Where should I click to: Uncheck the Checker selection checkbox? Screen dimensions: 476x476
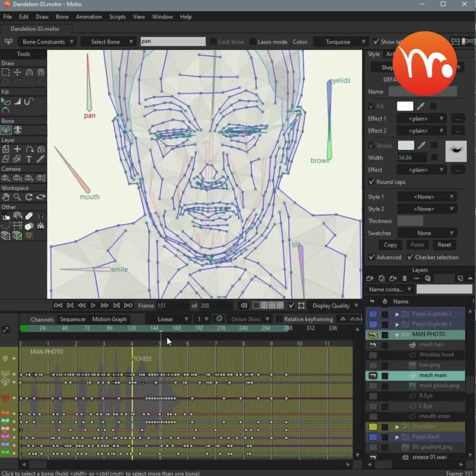(410, 257)
